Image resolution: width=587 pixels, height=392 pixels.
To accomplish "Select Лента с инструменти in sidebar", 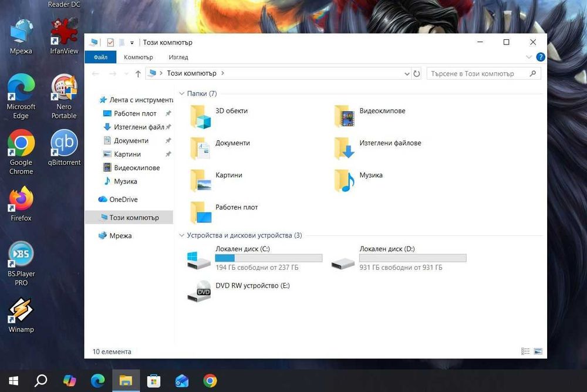I will click(136, 100).
